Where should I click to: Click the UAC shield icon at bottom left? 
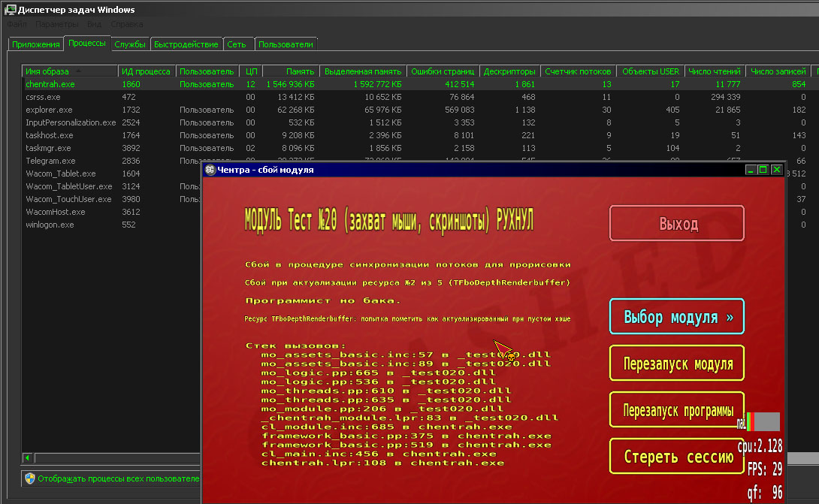pyautogui.click(x=30, y=478)
